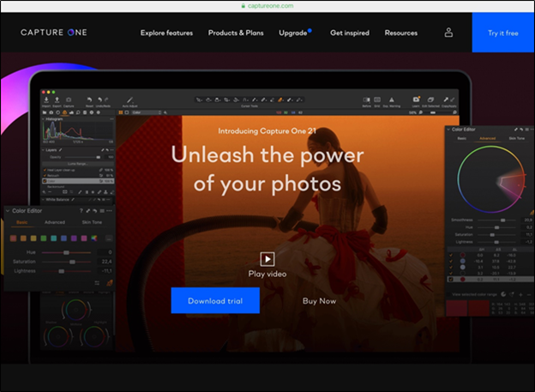Viewport: 535px width, 392px height.
Task: Toggle View selected color range checkbox
Action: coord(448,294)
